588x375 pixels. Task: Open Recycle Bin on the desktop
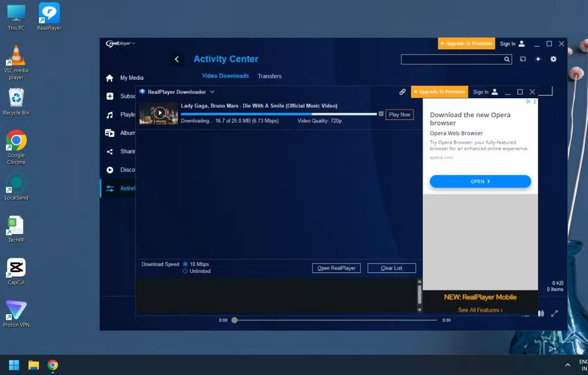(x=16, y=102)
